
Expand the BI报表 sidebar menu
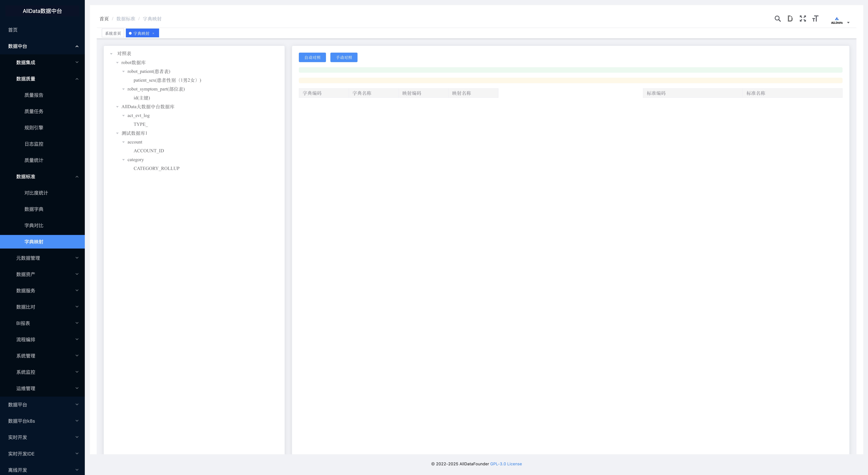42,323
